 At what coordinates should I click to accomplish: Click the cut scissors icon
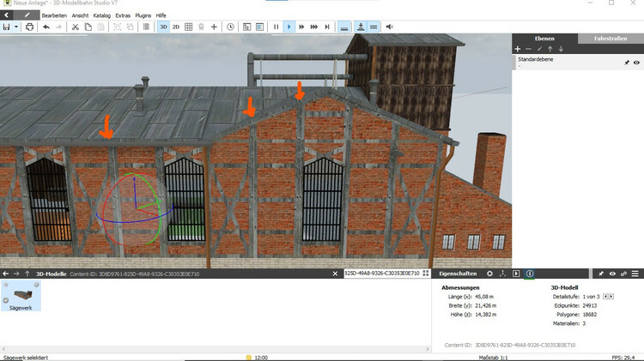(76, 27)
